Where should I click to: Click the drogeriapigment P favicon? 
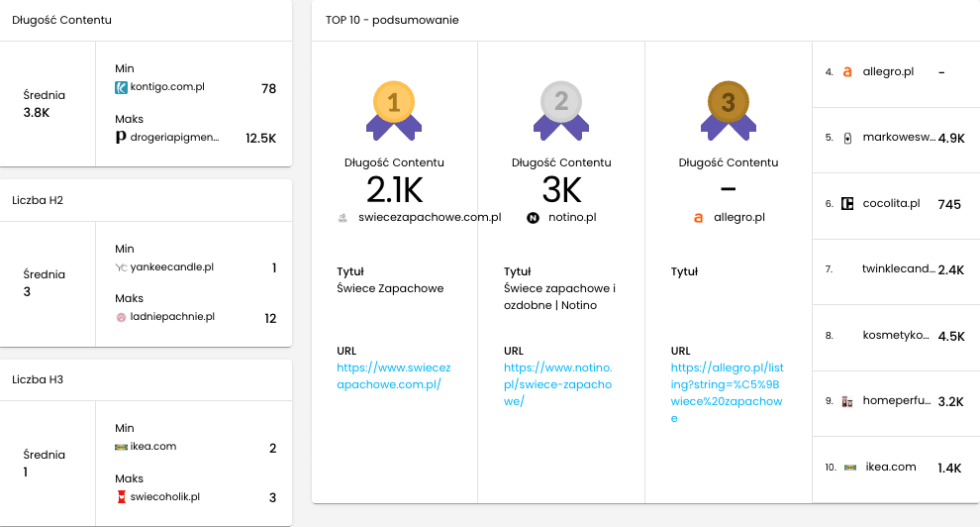[x=121, y=137]
